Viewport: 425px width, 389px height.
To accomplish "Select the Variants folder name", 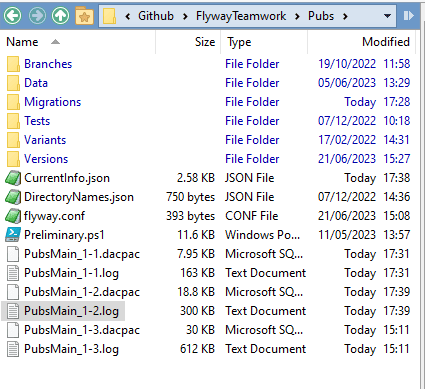I will point(45,140).
